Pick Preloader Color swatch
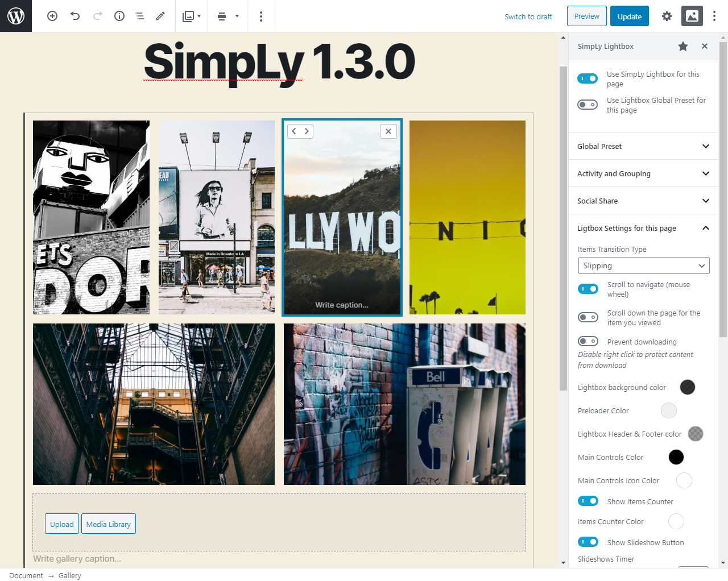Screen dimensions: 728x581 tap(669, 410)
